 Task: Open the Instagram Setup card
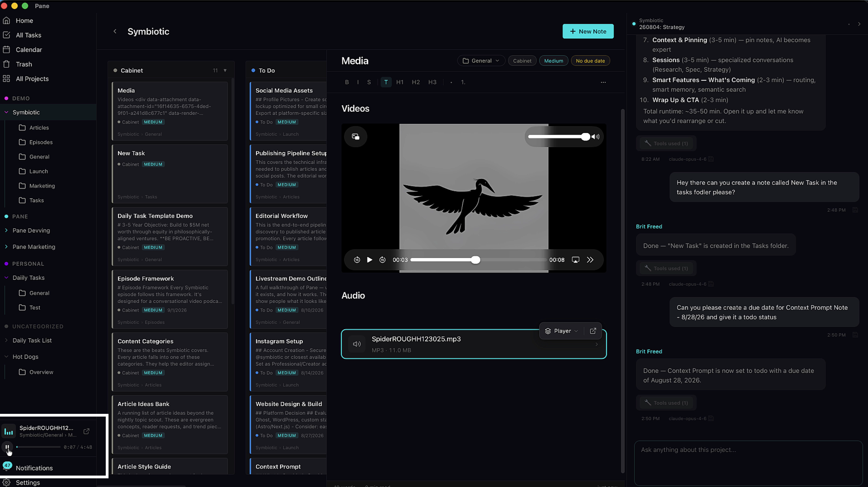click(289, 362)
